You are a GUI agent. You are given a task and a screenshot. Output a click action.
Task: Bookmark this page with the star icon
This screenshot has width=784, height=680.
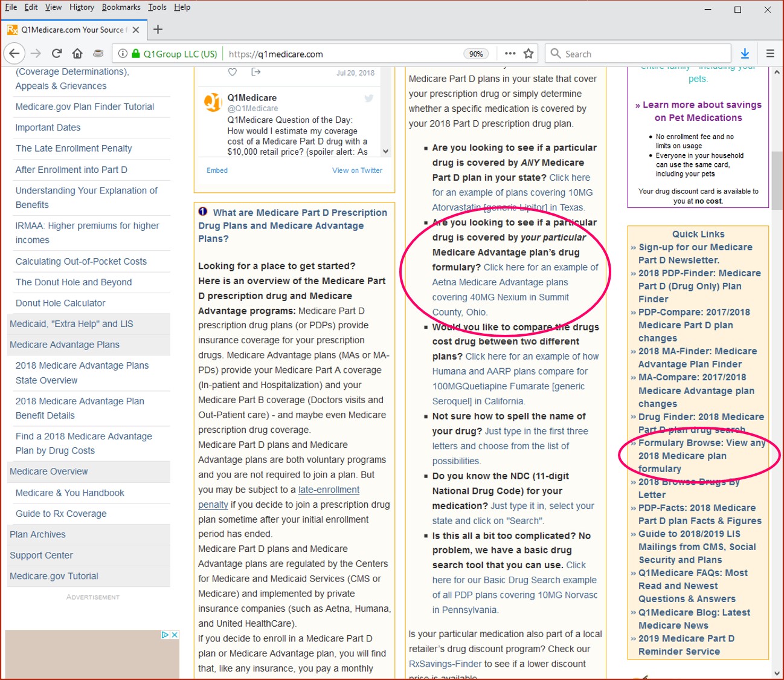(x=529, y=53)
